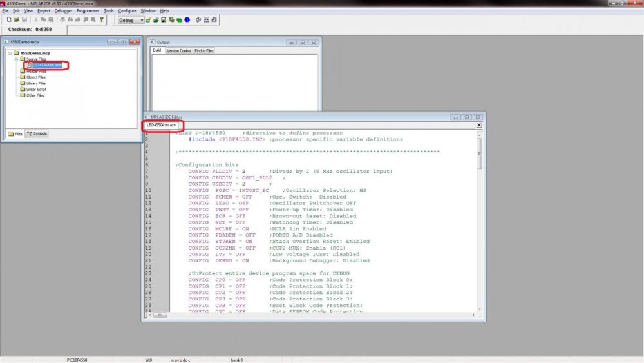
Task: Click the Open File folder icon
Action: click(x=17, y=19)
